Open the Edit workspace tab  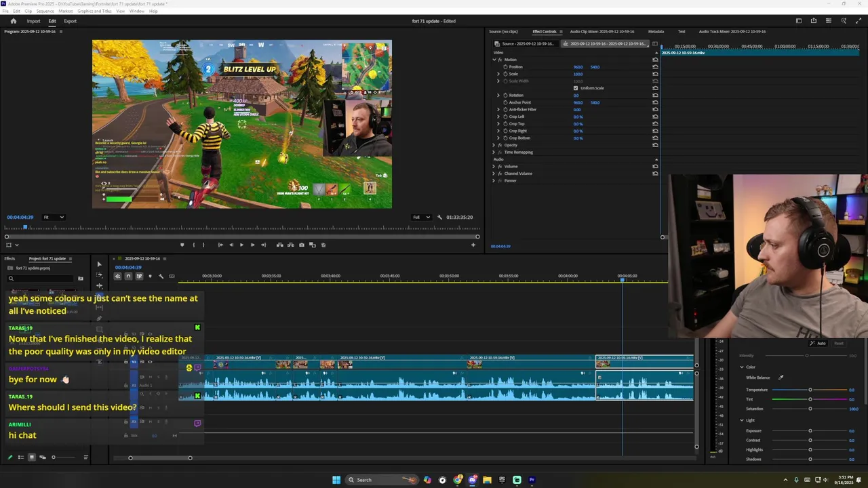tap(52, 21)
